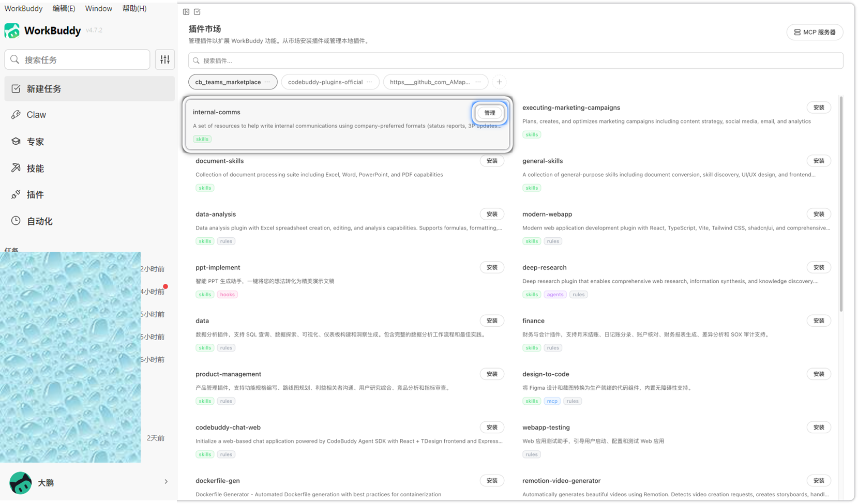Click the 搜索任务 search field
Viewport: 858px width, 504px height.
(x=77, y=59)
